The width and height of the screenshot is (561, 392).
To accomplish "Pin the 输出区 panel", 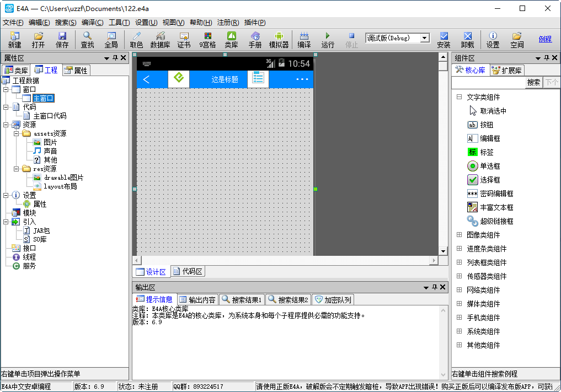I will pyautogui.click(x=435, y=287).
